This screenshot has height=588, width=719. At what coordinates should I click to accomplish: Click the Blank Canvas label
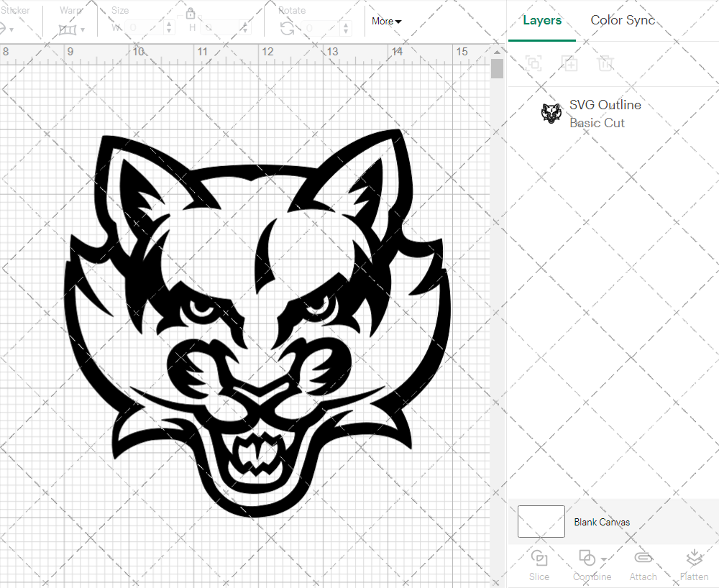pyautogui.click(x=603, y=522)
